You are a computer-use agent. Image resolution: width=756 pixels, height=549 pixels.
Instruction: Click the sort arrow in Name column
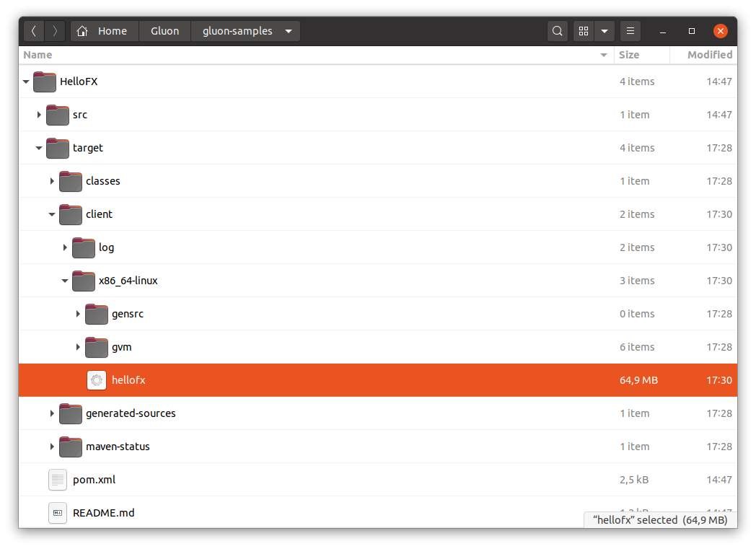604,55
